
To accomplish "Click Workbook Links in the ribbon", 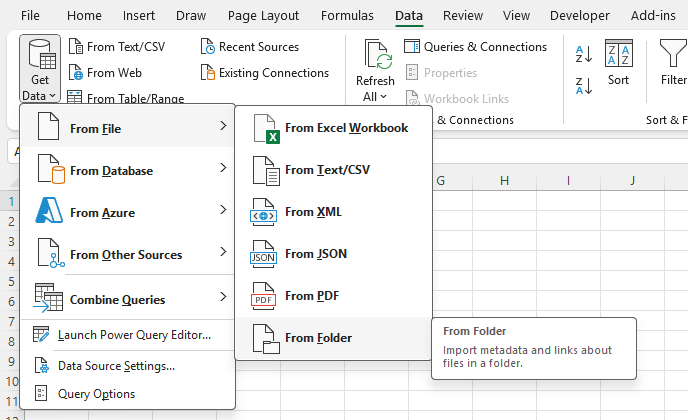I will click(457, 98).
